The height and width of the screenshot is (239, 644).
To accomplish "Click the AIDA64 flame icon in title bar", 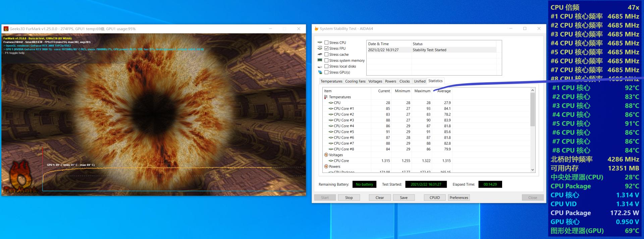I will coord(316,29).
